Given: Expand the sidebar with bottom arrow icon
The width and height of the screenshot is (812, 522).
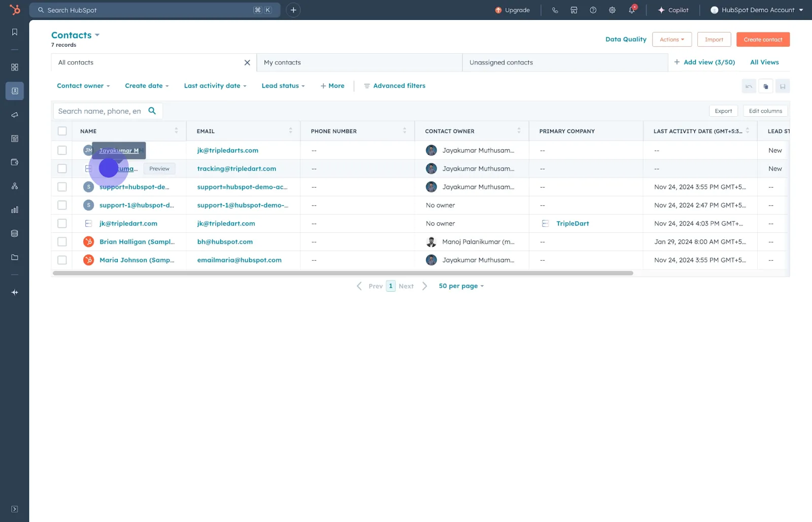Looking at the screenshot, I should pos(15,509).
